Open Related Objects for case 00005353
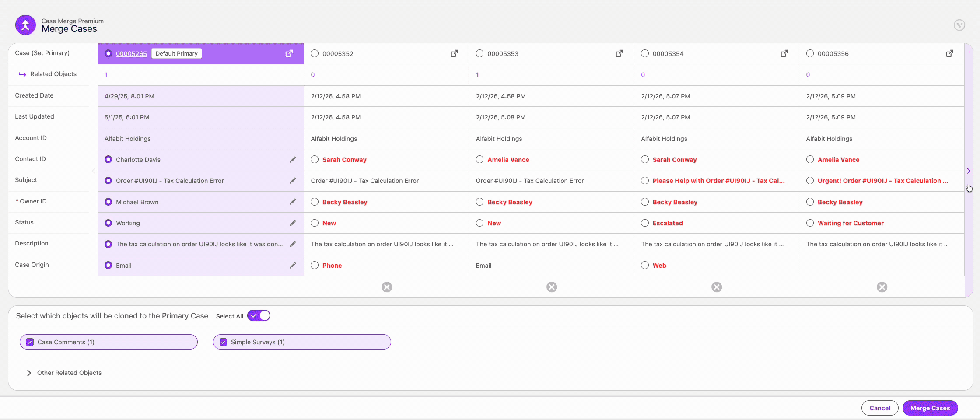This screenshot has width=980, height=420. tap(477, 74)
